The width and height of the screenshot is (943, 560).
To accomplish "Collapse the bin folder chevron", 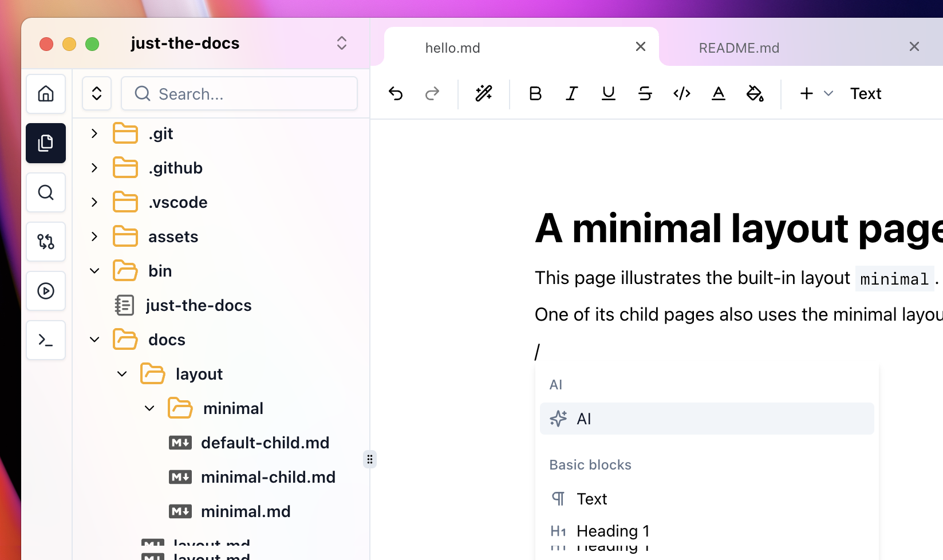I will pyautogui.click(x=94, y=271).
